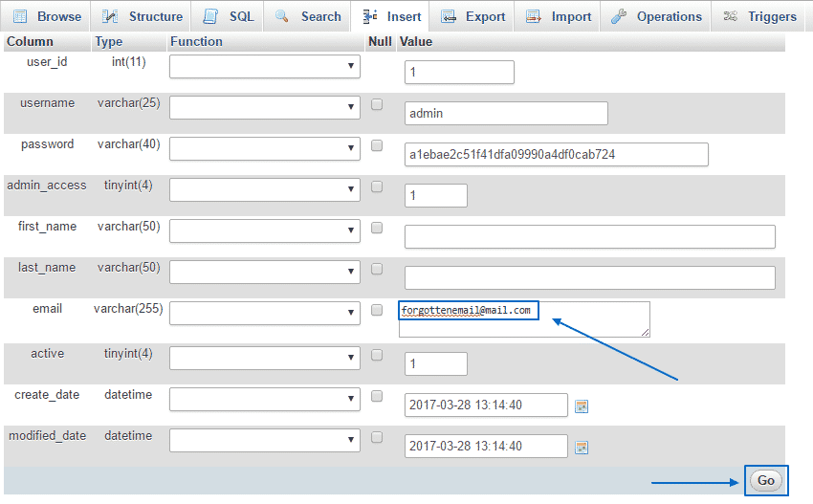Click the varchar(255) type text
813x504 pixels.
[x=128, y=309]
